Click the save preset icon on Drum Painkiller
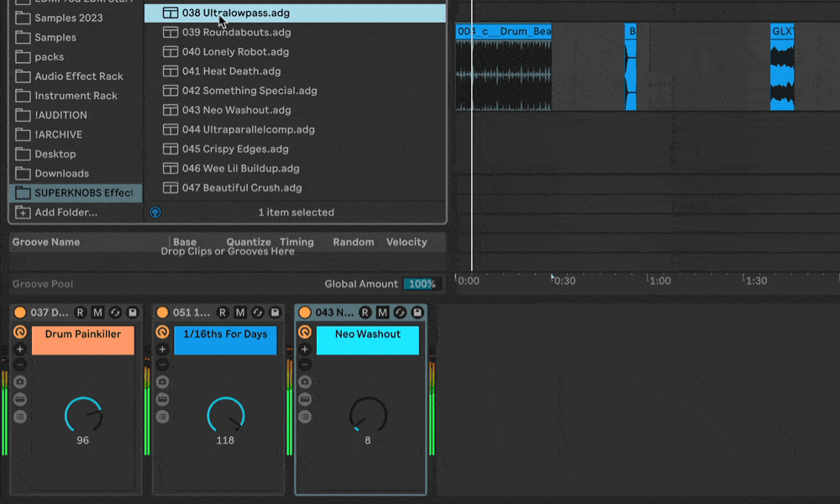Viewport: 840px width, 504px height. [133, 312]
